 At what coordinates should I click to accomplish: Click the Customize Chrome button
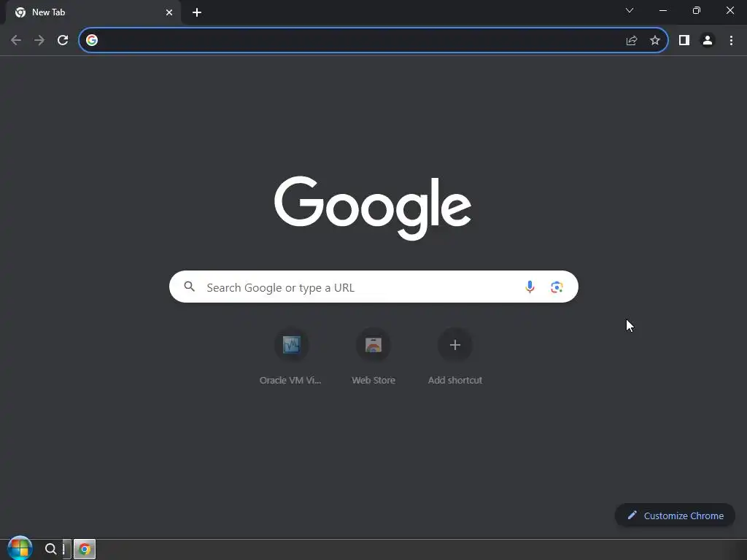tap(675, 516)
